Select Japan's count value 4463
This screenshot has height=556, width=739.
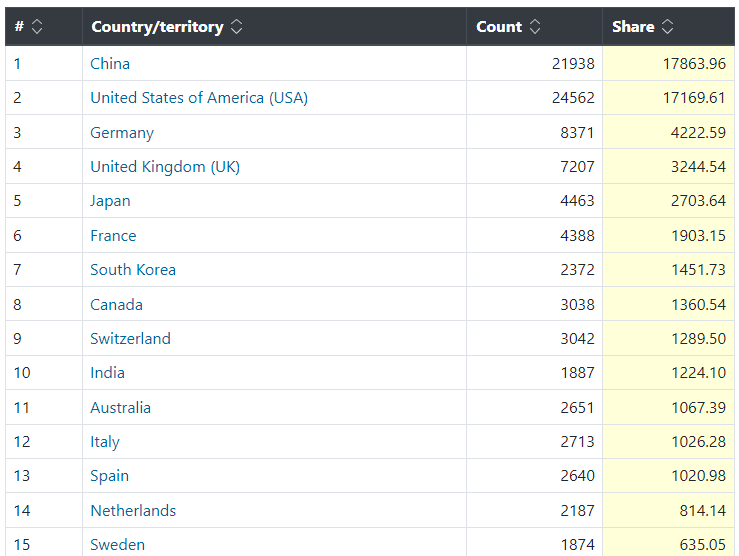(577, 201)
